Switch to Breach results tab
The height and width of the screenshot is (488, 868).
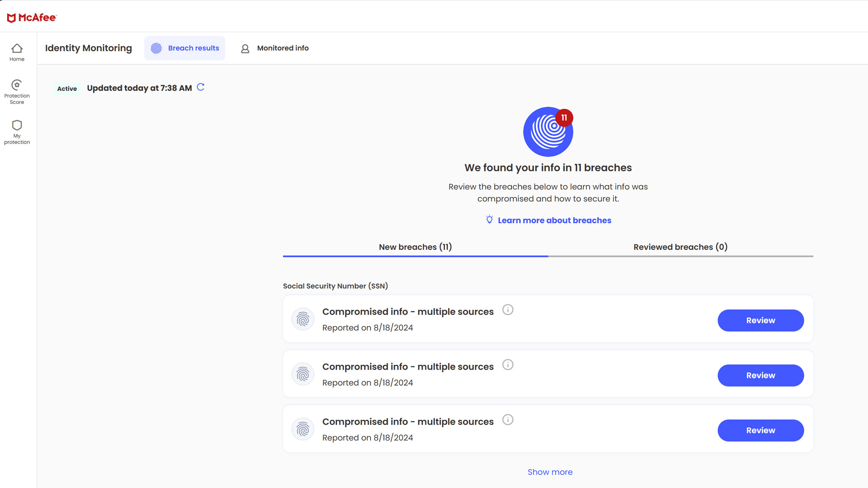pyautogui.click(x=185, y=48)
